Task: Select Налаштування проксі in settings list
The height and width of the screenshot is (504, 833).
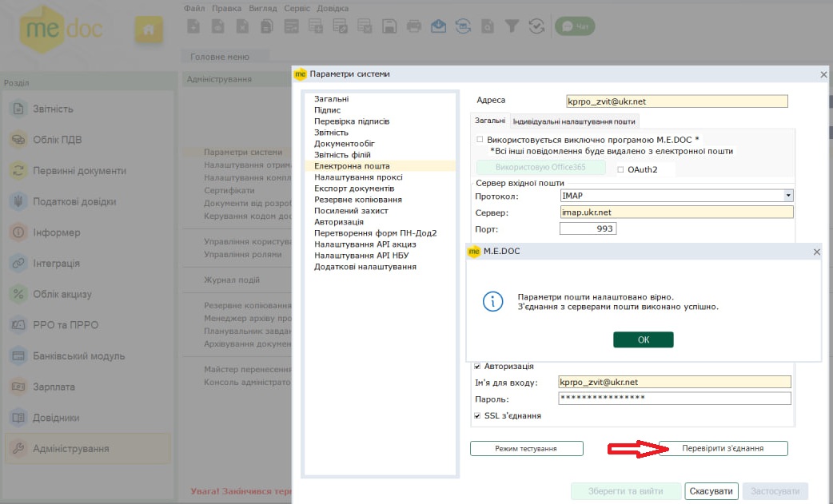Action: pyautogui.click(x=347, y=177)
